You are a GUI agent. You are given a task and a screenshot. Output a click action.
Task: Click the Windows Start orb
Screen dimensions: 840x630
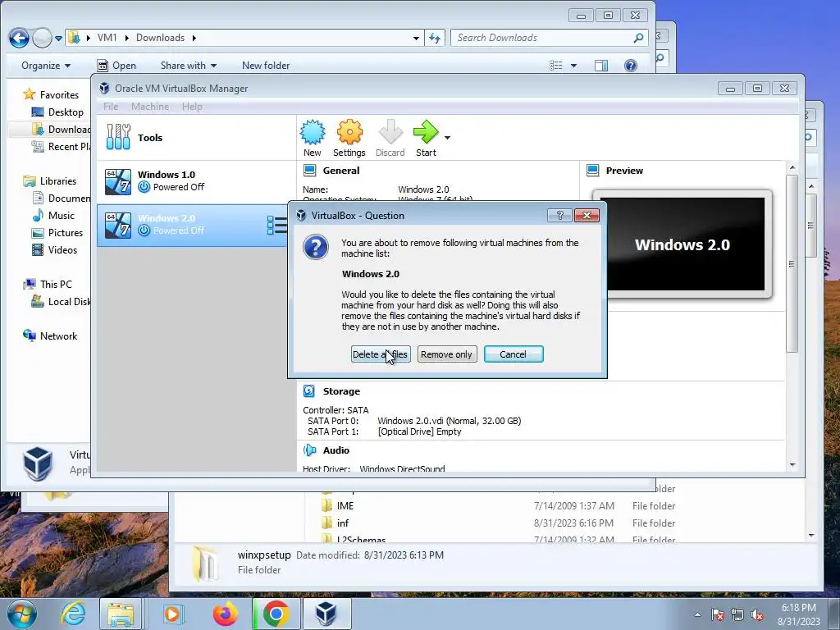pyautogui.click(x=22, y=614)
